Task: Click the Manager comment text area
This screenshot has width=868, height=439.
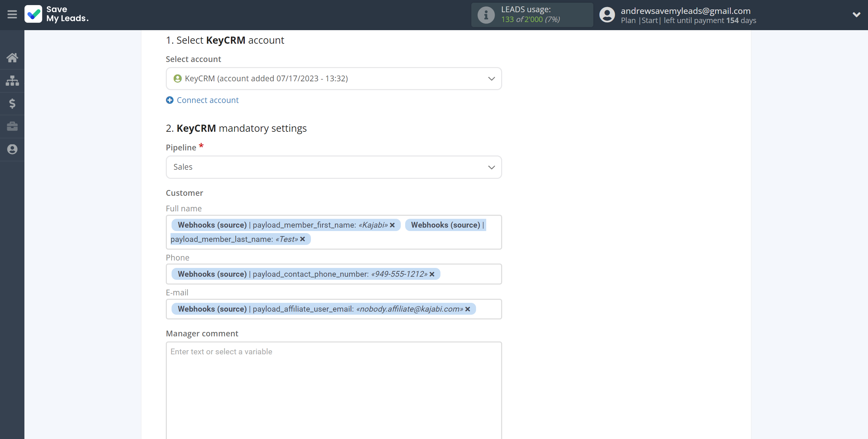Action: pyautogui.click(x=334, y=390)
